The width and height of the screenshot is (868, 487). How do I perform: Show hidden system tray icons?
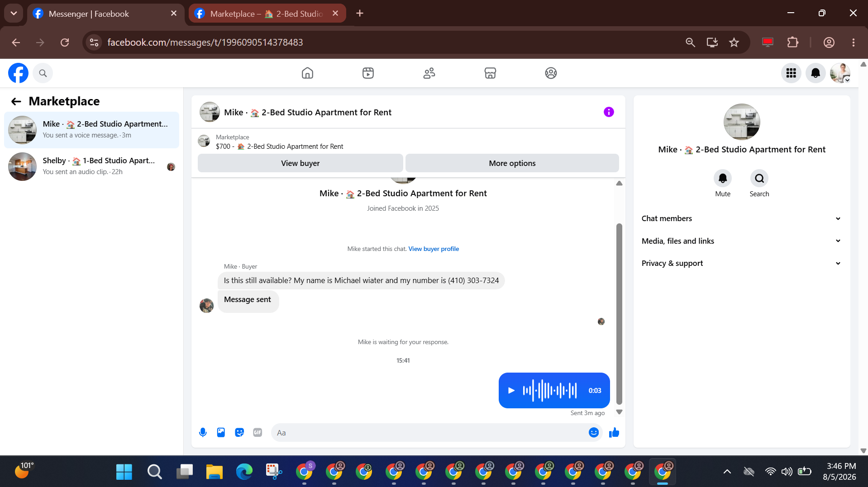click(727, 472)
